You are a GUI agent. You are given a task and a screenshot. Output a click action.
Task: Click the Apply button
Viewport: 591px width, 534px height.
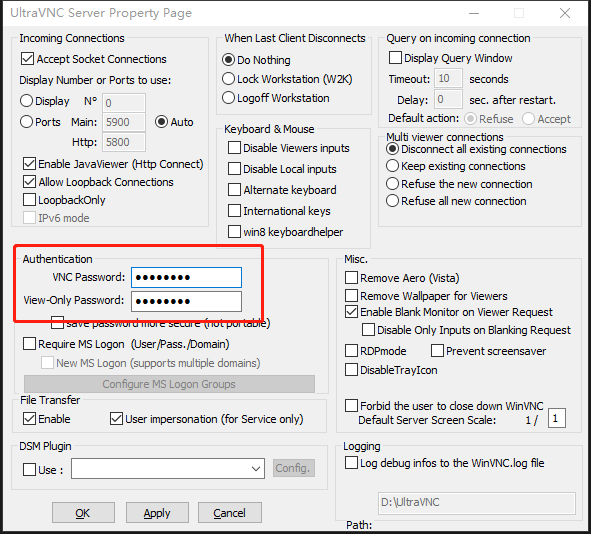(157, 513)
